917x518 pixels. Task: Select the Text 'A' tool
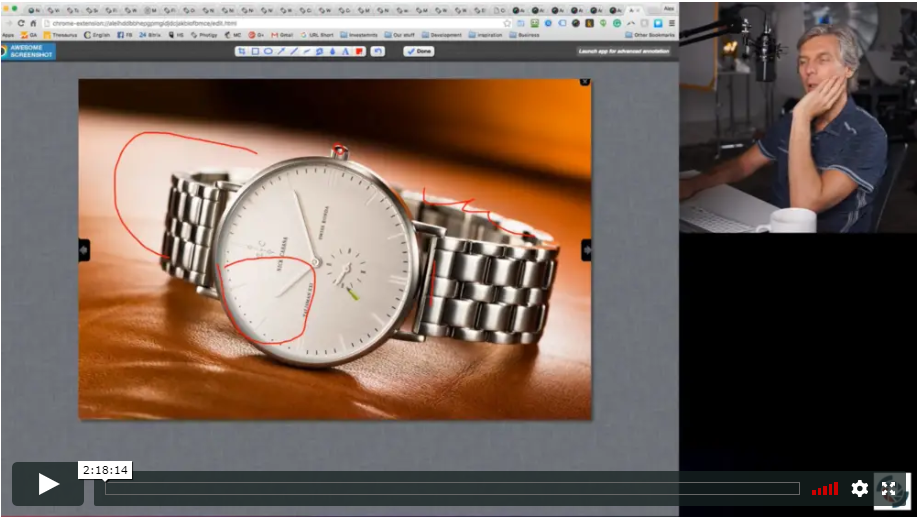(345, 51)
